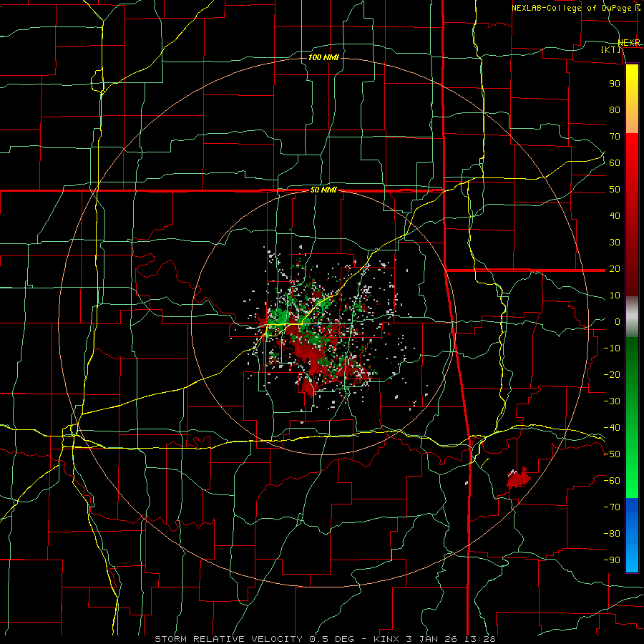Click the positive 30 scale label
Screen dimensions: 644x644
615,243
